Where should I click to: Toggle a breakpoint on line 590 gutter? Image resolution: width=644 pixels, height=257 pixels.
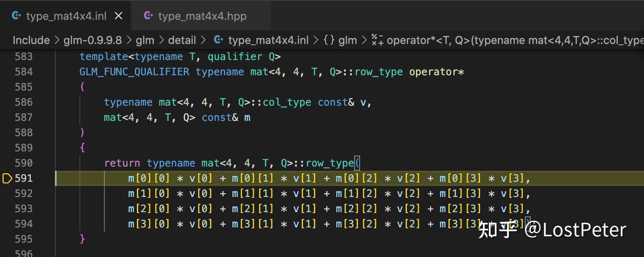point(7,163)
